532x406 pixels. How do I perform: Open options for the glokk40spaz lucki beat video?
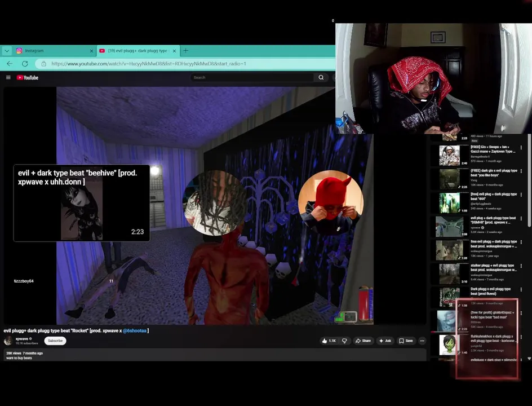[x=521, y=313]
